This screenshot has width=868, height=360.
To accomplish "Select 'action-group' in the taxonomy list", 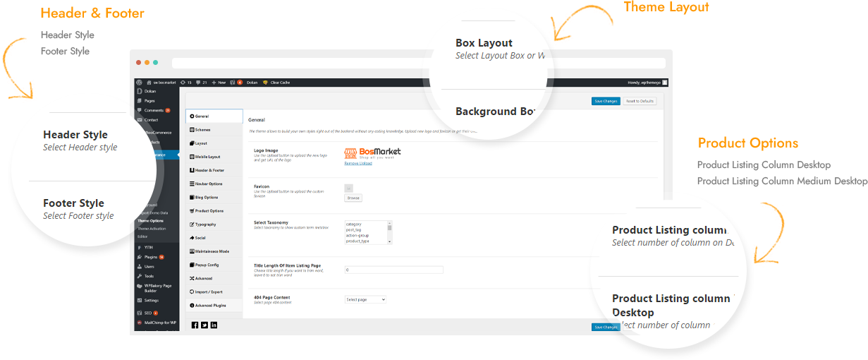I will click(x=357, y=236).
